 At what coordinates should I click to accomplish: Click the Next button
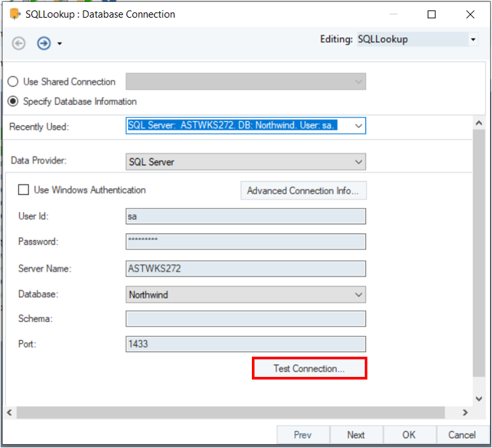tap(356, 435)
